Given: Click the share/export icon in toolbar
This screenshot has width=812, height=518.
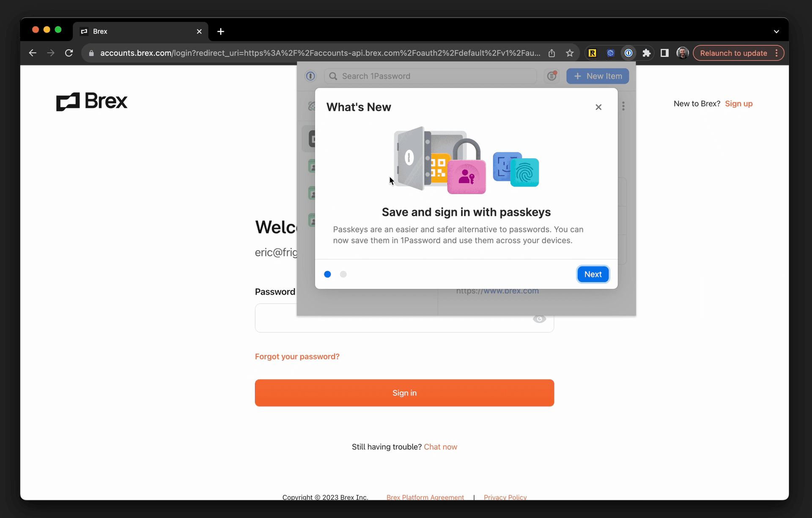Looking at the screenshot, I should (551, 53).
